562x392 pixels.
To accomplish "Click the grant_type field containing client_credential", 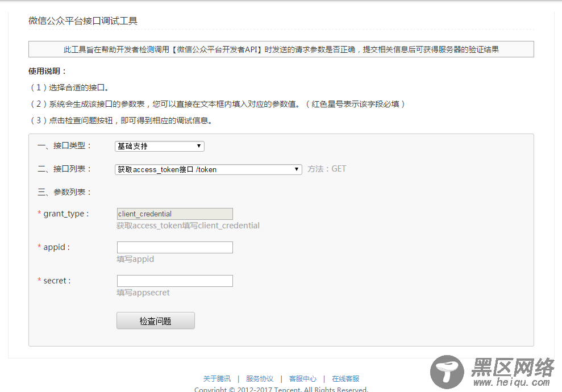I will coord(175,214).
